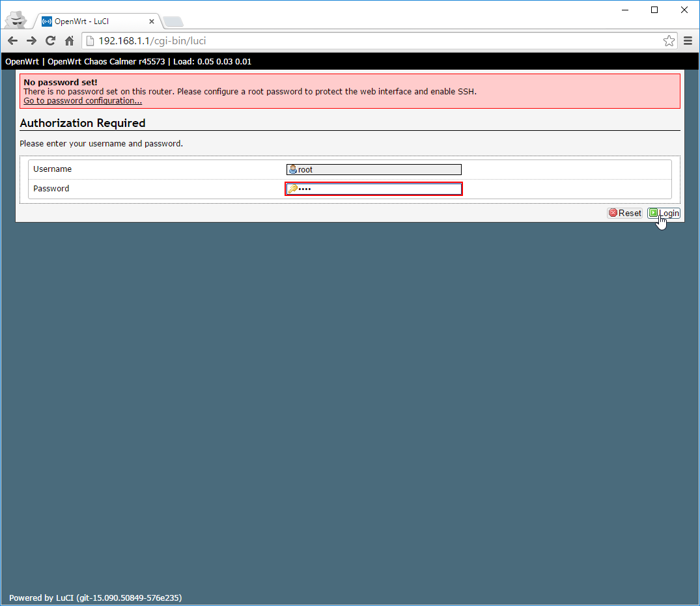
Task: Go to the browser Home page
Action: tap(69, 41)
